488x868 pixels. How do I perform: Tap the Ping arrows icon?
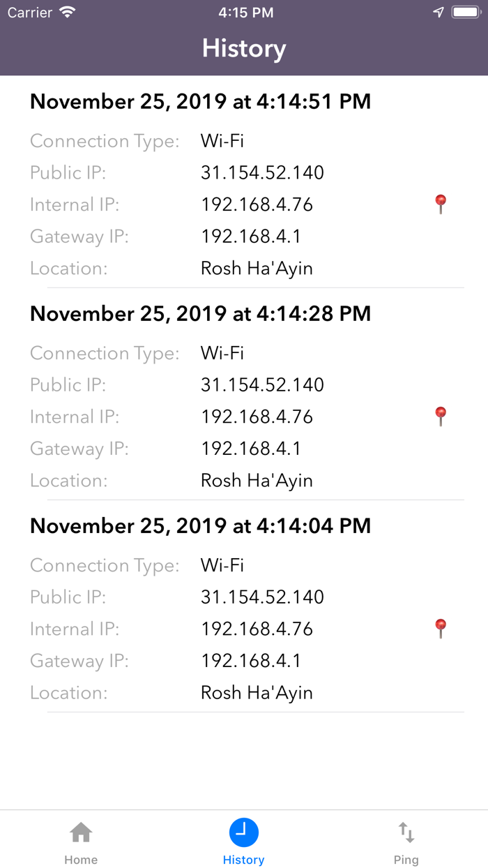coord(406,832)
